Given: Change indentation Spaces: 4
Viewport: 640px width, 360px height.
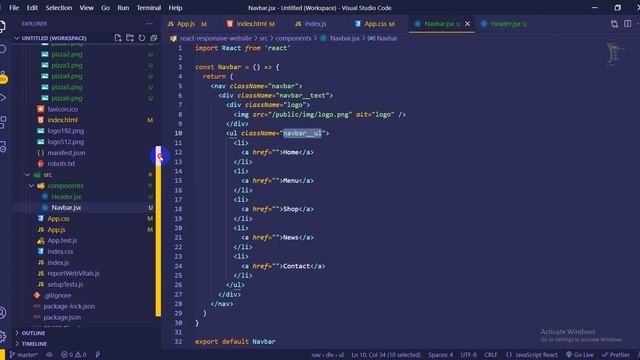Looking at the screenshot, I should point(440,355).
